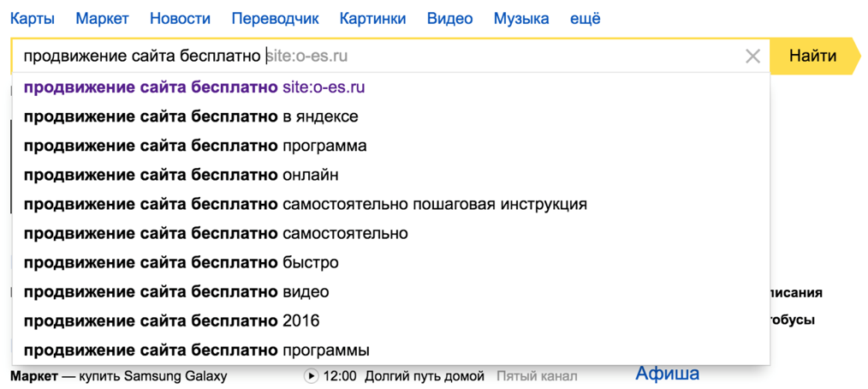This screenshot has width=868, height=389.
Task: Open the Переводчик tab
Action: (x=275, y=19)
